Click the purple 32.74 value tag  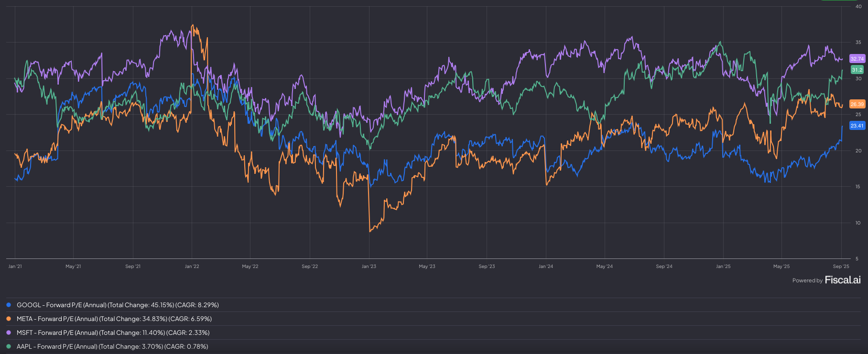(x=857, y=59)
